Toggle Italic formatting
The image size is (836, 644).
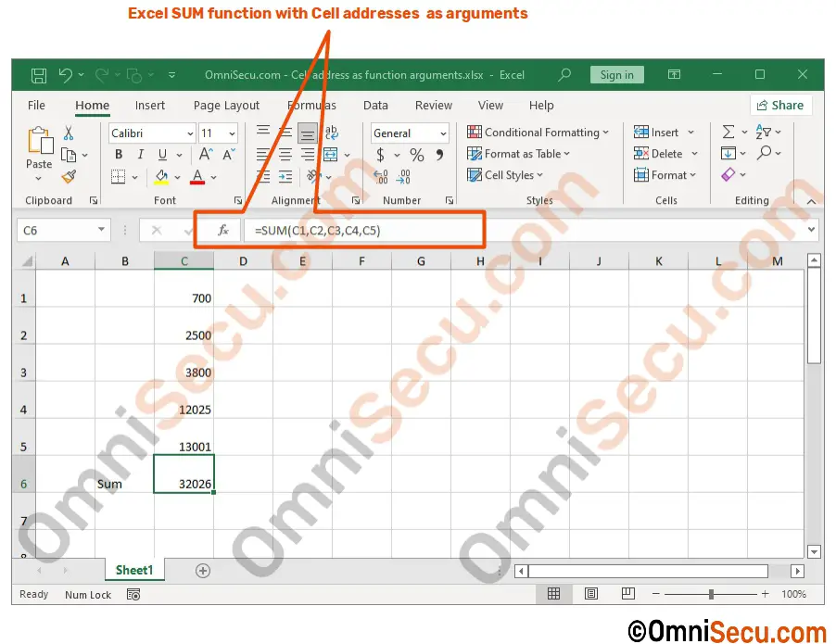(x=140, y=155)
